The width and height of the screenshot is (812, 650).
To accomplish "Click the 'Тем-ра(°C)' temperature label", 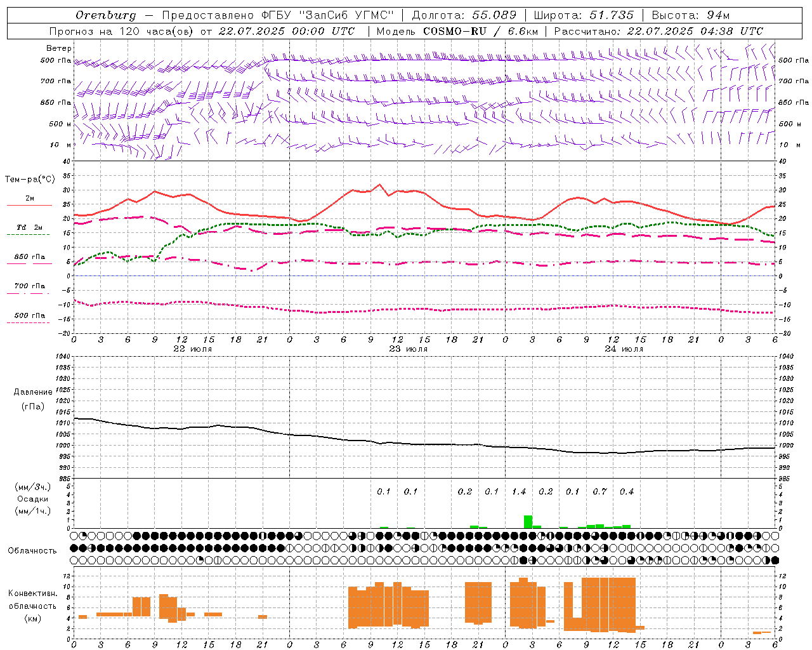I will tap(30, 180).
